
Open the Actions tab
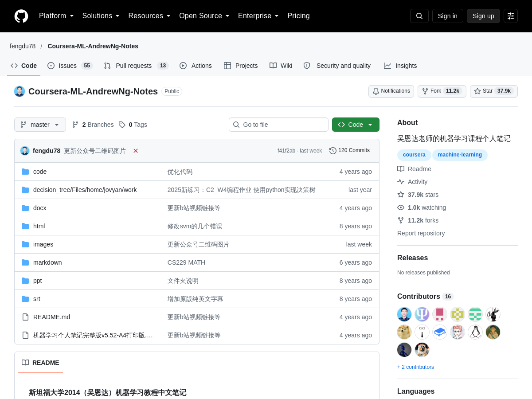[x=196, y=66]
